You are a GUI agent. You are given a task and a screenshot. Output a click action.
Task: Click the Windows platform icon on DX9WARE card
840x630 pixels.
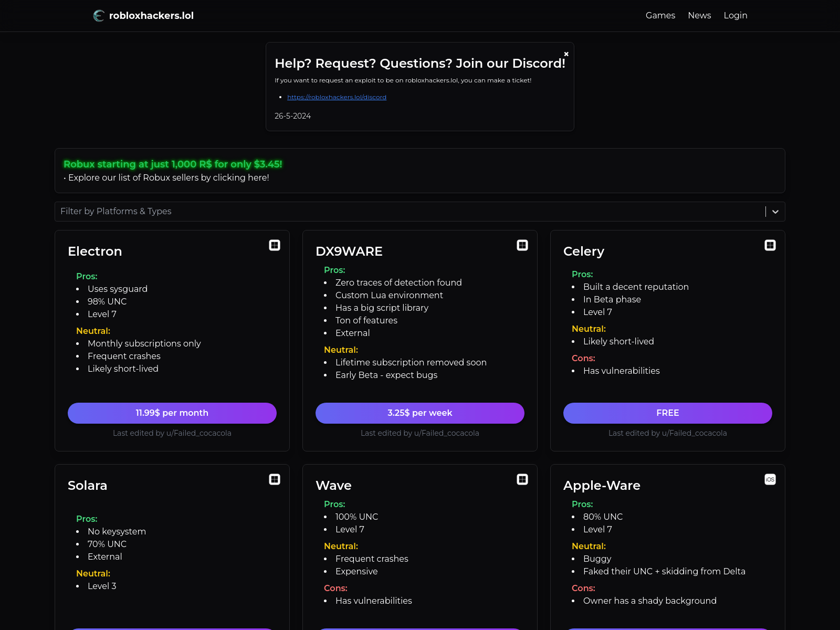522,245
